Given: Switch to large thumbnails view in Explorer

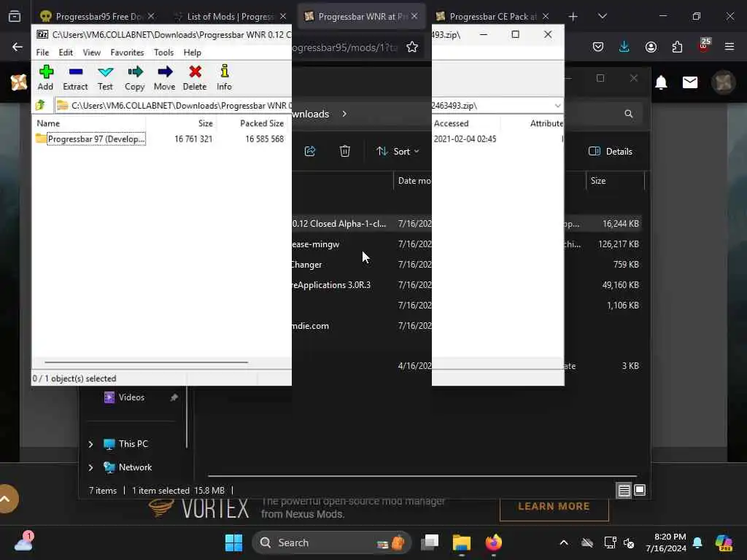Looking at the screenshot, I should 640,490.
